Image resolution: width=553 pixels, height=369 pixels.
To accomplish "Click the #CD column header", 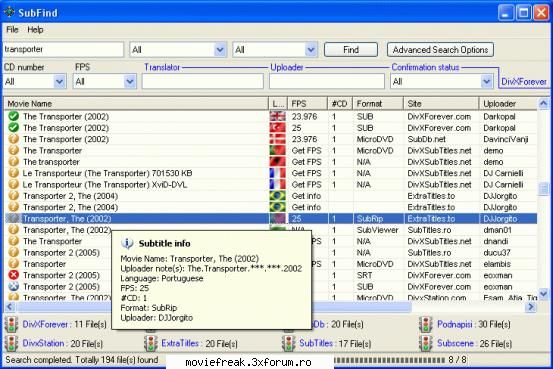I will [340, 104].
